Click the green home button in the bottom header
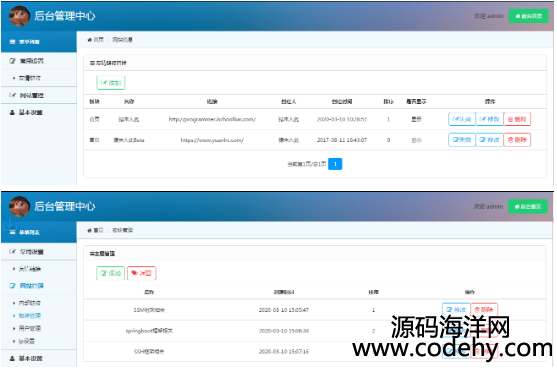Screen dimensions: 557x368 528,206
